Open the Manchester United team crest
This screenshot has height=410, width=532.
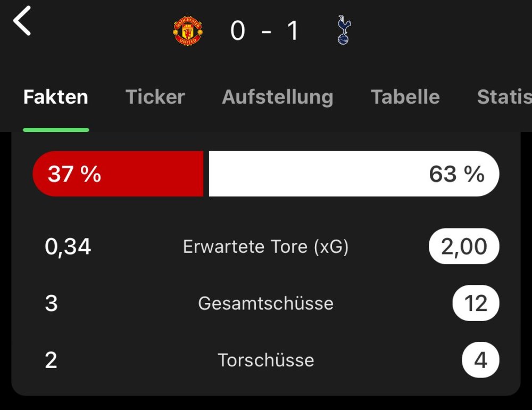click(188, 30)
